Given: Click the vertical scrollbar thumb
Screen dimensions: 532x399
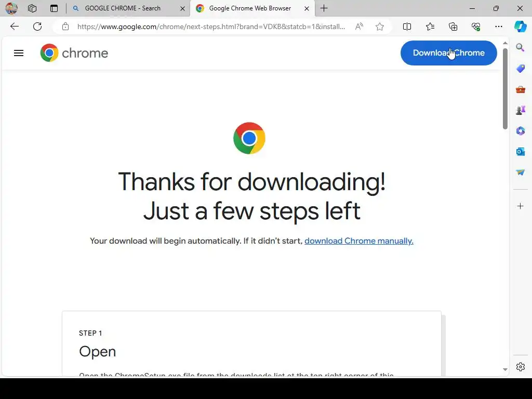Looking at the screenshot, I should coord(505,88).
